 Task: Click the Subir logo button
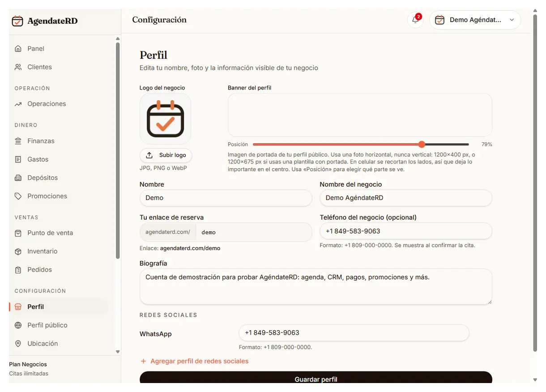click(166, 155)
